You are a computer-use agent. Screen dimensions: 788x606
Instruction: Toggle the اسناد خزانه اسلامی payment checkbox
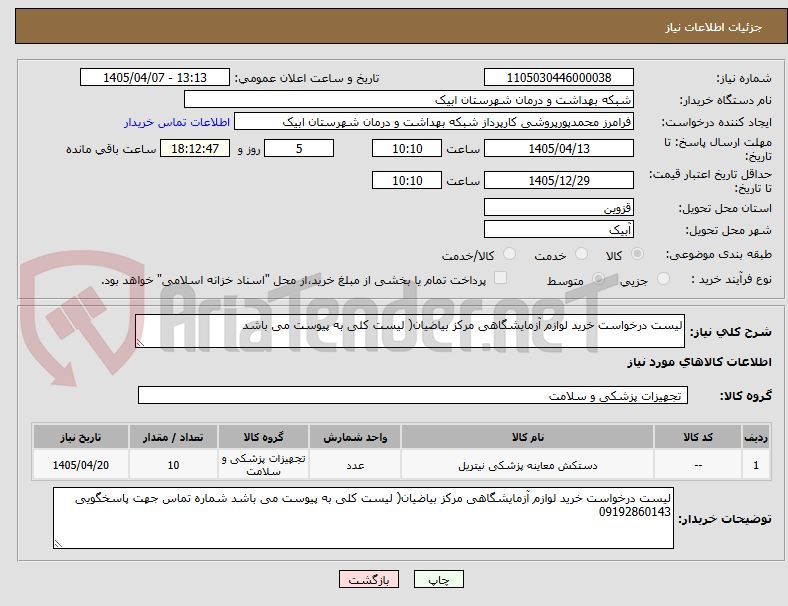pyautogui.click(x=501, y=278)
